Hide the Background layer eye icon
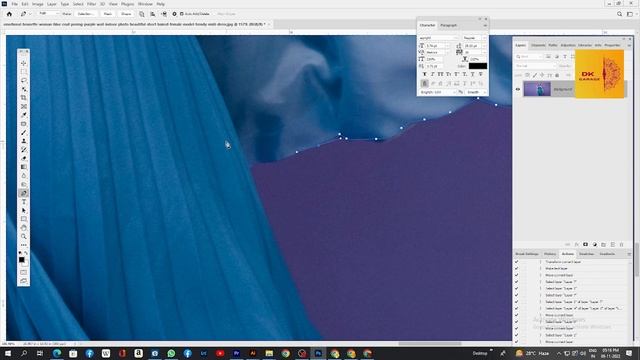 (x=518, y=89)
